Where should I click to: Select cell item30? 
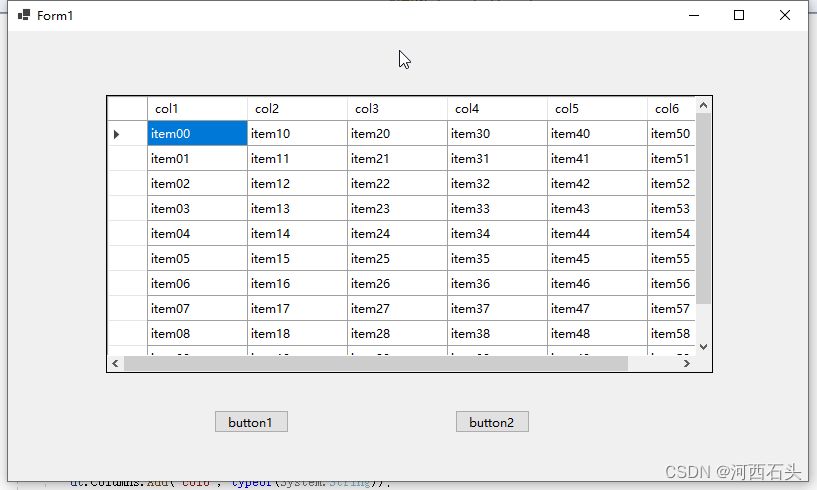[x=498, y=133]
